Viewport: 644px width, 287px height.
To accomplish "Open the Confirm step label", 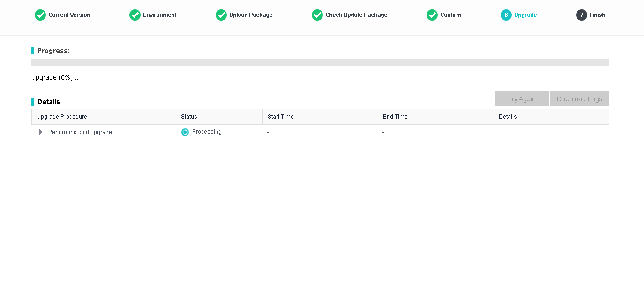I will pos(451,15).
